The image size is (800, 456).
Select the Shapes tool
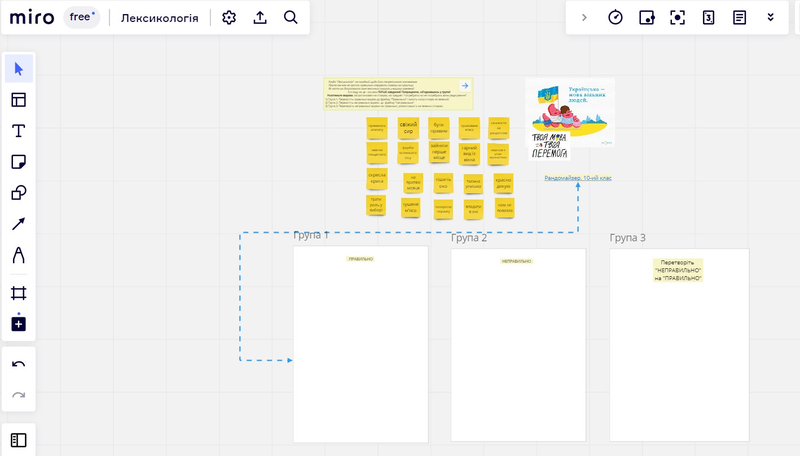point(19,193)
